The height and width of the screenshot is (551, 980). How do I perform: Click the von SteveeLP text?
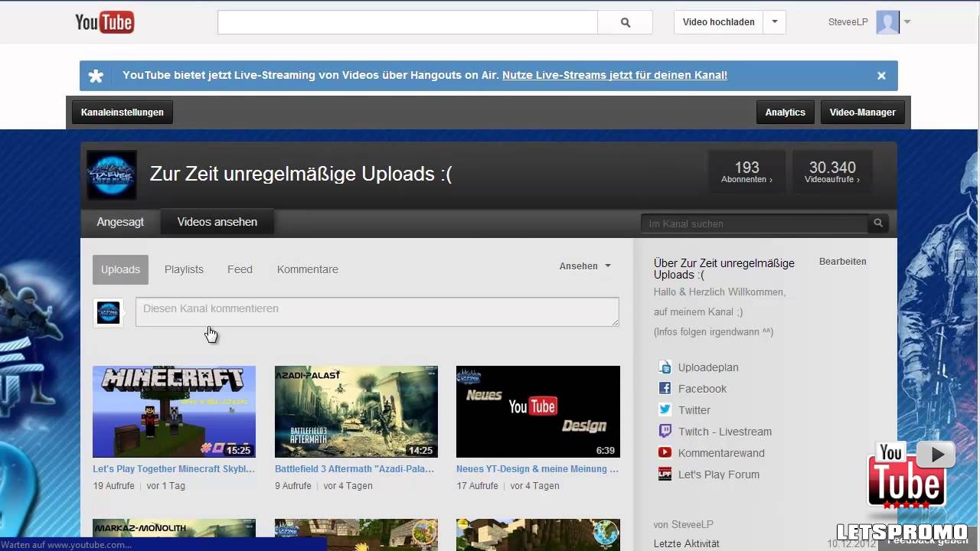pos(683,524)
